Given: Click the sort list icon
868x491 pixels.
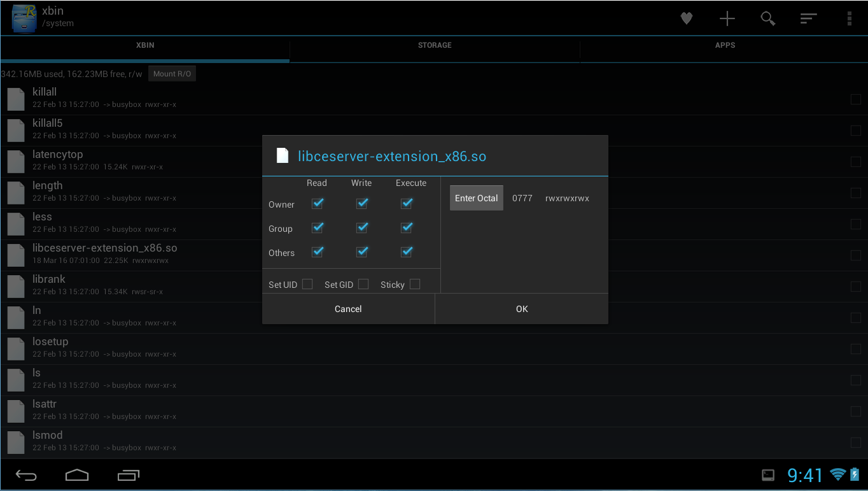Looking at the screenshot, I should [808, 18].
